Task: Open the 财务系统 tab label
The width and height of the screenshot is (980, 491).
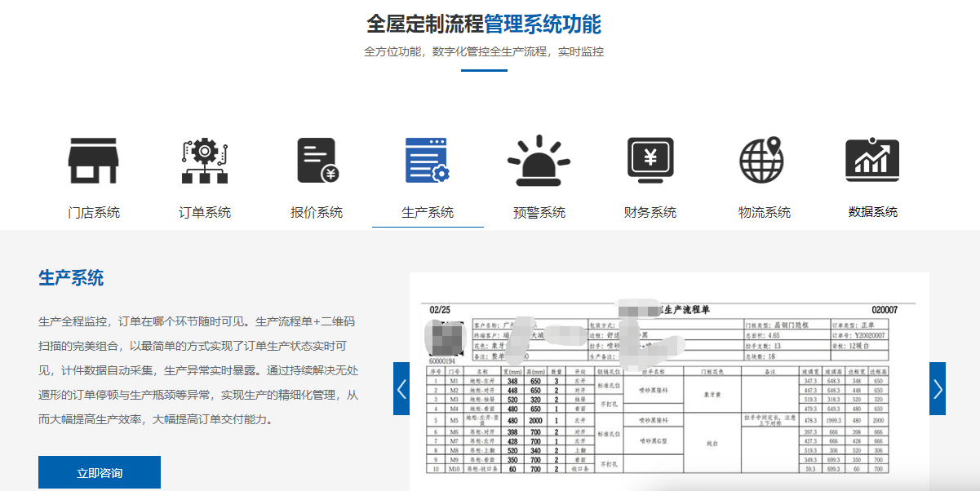Action: [x=650, y=213]
